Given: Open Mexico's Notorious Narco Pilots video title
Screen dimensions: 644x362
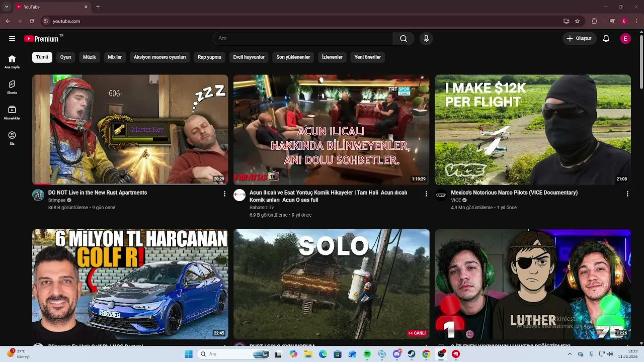Looking at the screenshot, I should (x=514, y=193).
